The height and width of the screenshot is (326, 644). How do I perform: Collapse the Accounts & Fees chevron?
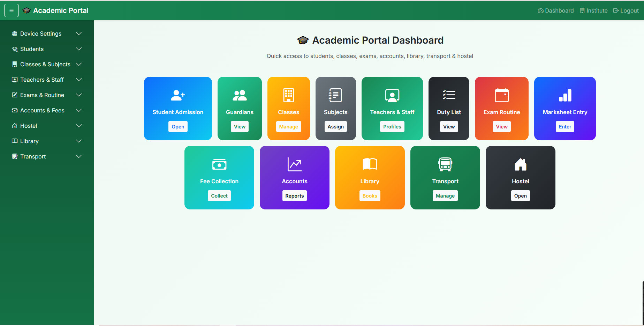pyautogui.click(x=79, y=110)
